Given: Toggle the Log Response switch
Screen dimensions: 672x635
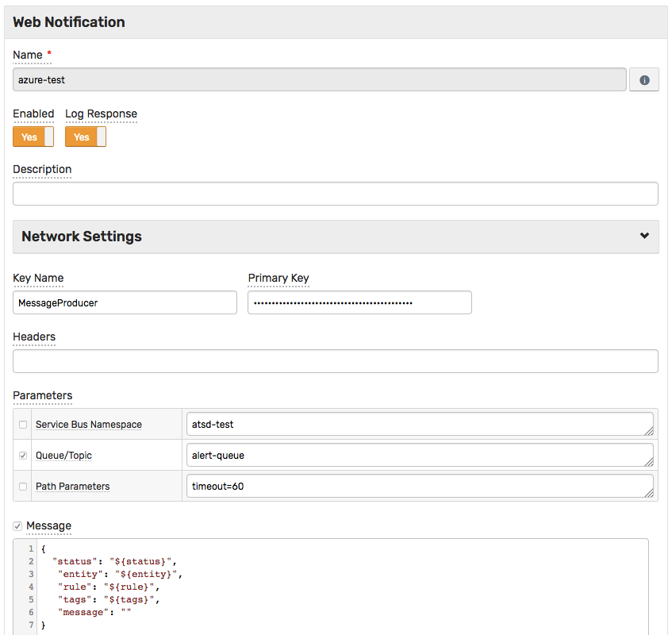Looking at the screenshot, I should coord(86,137).
